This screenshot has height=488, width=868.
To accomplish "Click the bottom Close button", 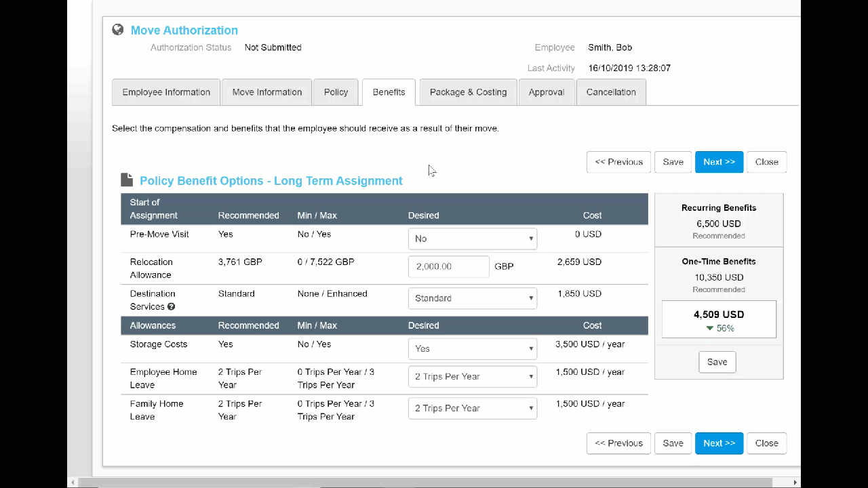I will [x=767, y=443].
